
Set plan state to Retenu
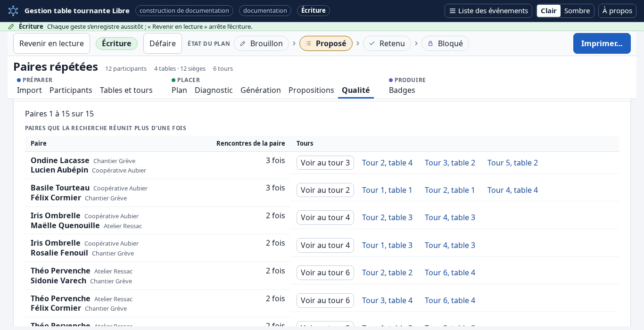387,43
